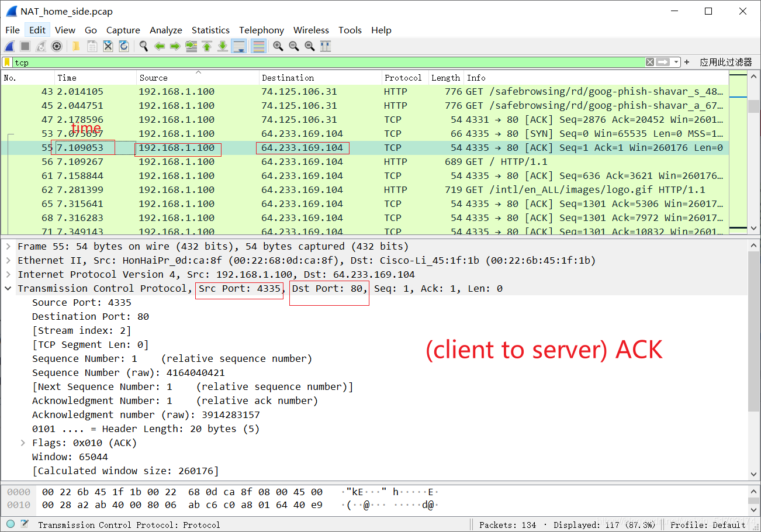
Task: Reload this capture file icon
Action: tap(124, 46)
